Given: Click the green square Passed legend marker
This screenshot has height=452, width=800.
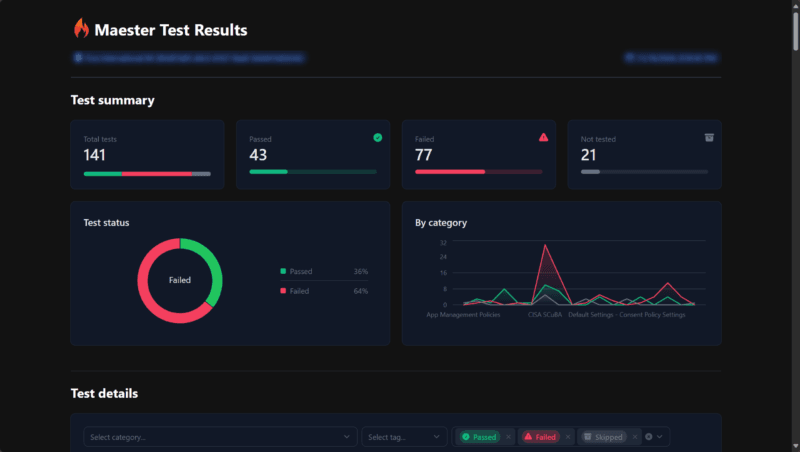Looking at the screenshot, I should tap(283, 271).
